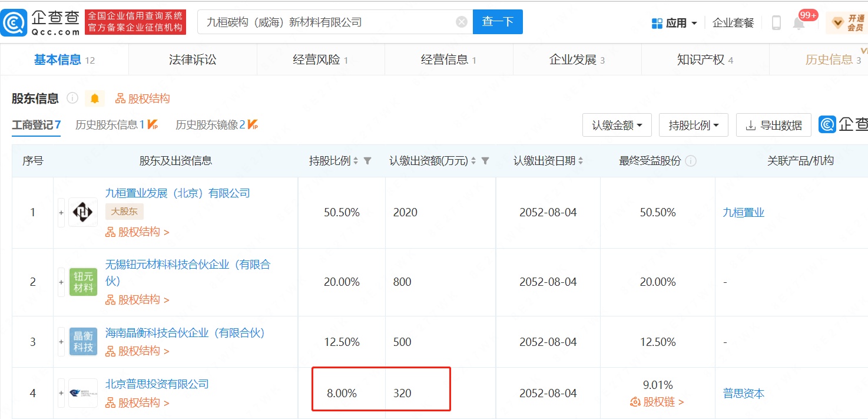Filter the 持股比例 column using funnel icon
The image size is (868, 419).
pyautogui.click(x=367, y=161)
